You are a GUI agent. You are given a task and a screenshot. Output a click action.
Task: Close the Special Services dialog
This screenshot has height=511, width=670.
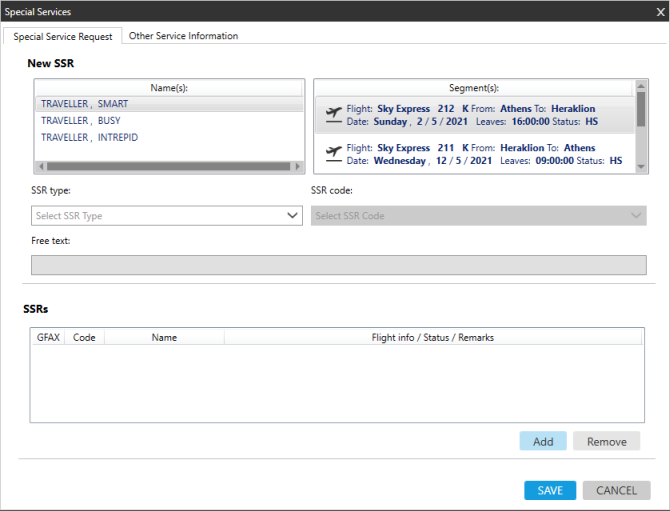coord(657,11)
